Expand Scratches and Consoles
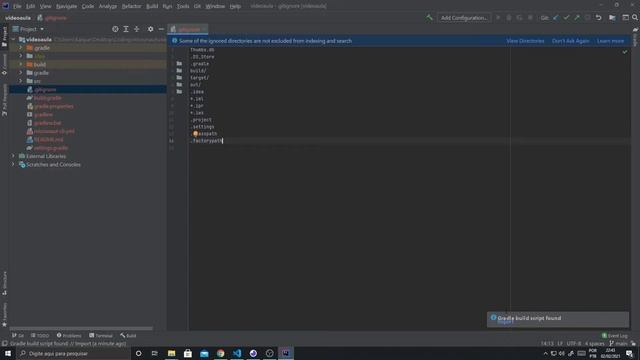Viewport: 640px width, 360px height. [13, 164]
